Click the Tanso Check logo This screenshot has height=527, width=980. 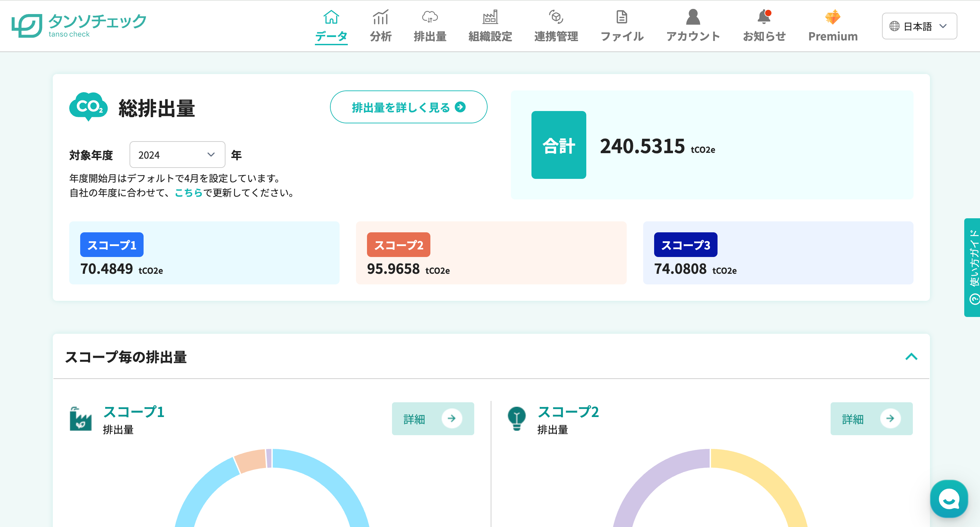[x=79, y=25]
